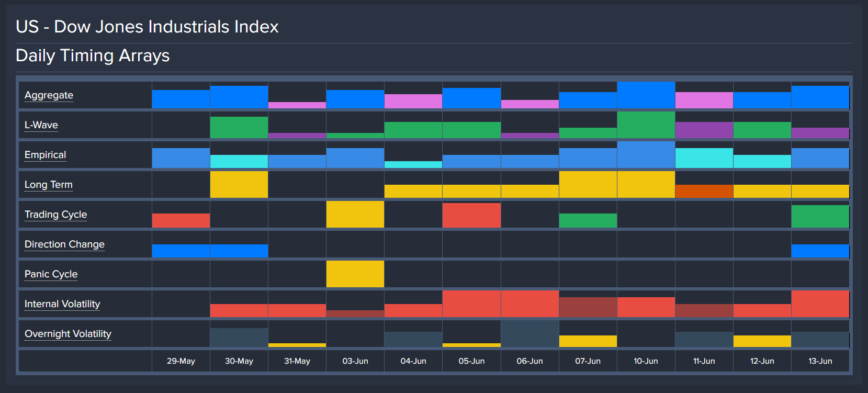Open the Aggregate row label link
Image resolution: width=868 pixels, height=393 pixels.
pos(49,95)
